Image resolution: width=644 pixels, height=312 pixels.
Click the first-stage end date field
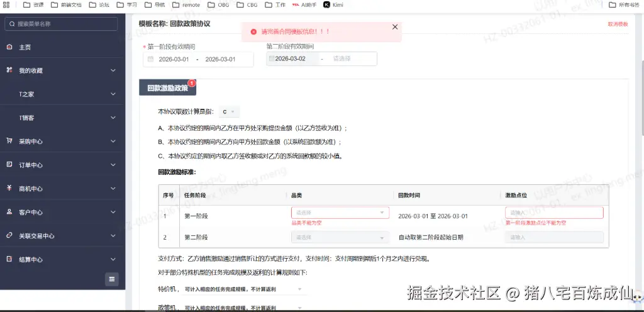point(221,59)
